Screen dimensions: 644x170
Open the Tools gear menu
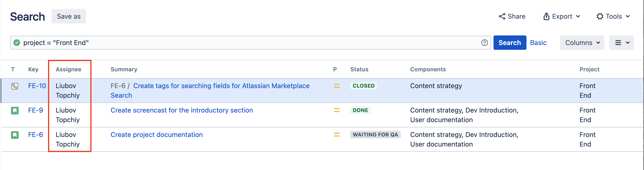(x=613, y=17)
